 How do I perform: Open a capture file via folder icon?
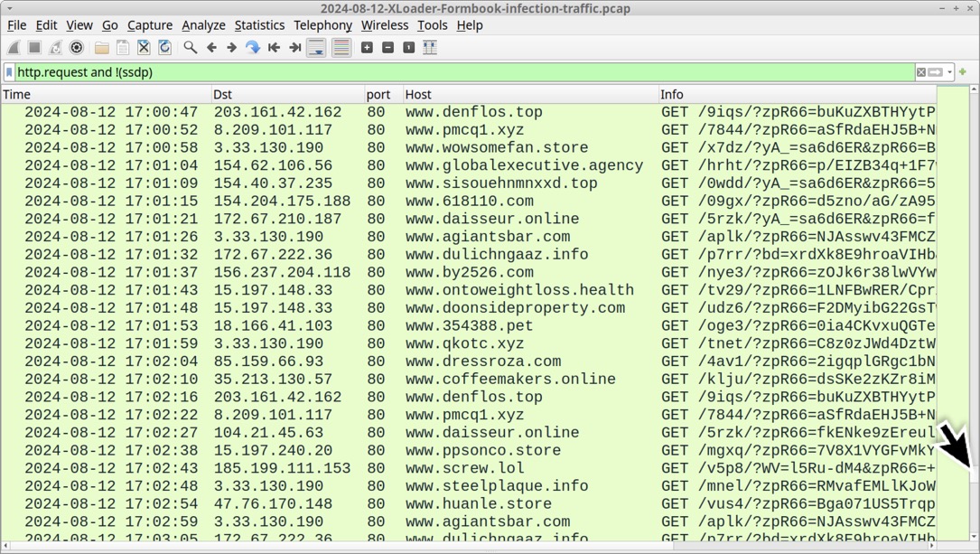(x=102, y=48)
